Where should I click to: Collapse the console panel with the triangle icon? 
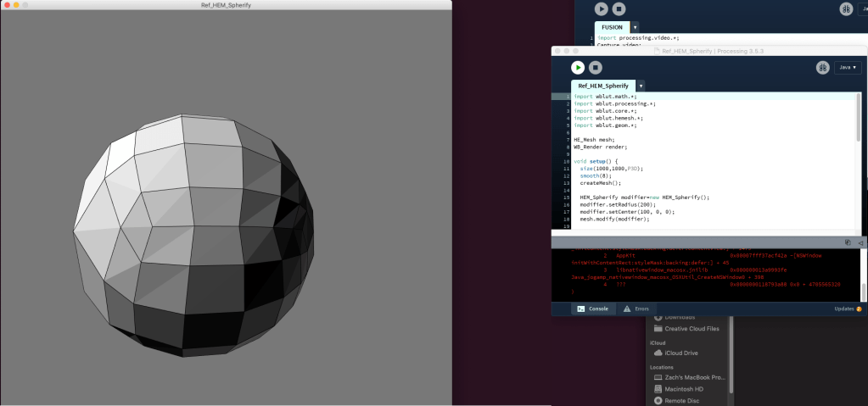point(859,242)
